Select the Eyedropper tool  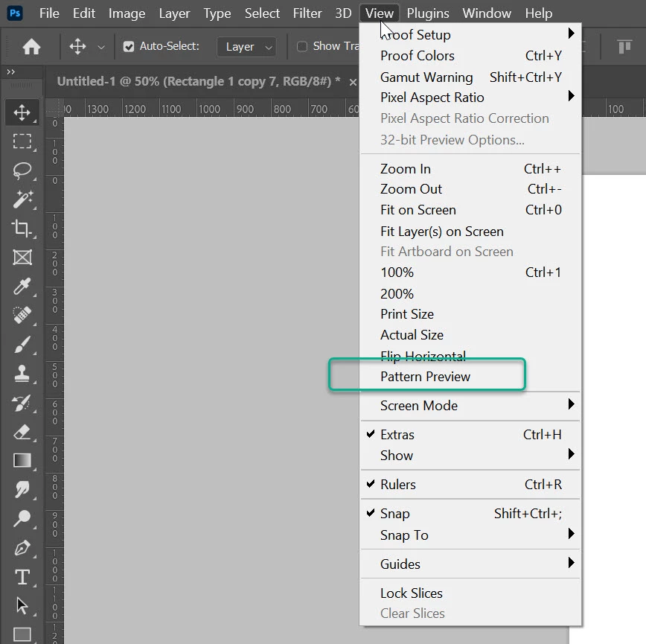[22, 287]
